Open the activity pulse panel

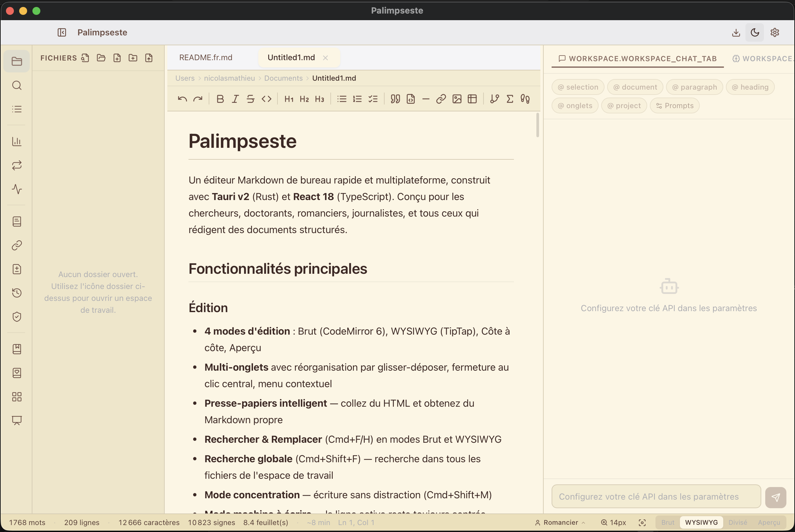[17, 189]
